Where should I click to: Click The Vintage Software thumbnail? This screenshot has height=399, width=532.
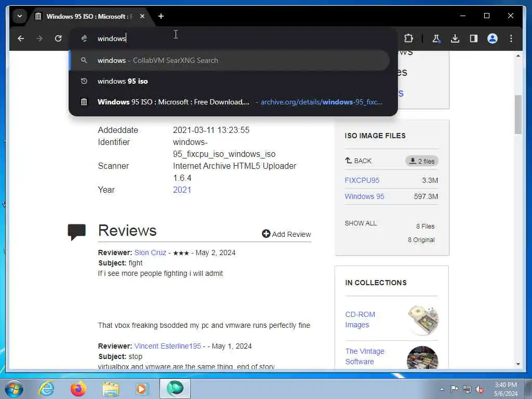[423, 357]
